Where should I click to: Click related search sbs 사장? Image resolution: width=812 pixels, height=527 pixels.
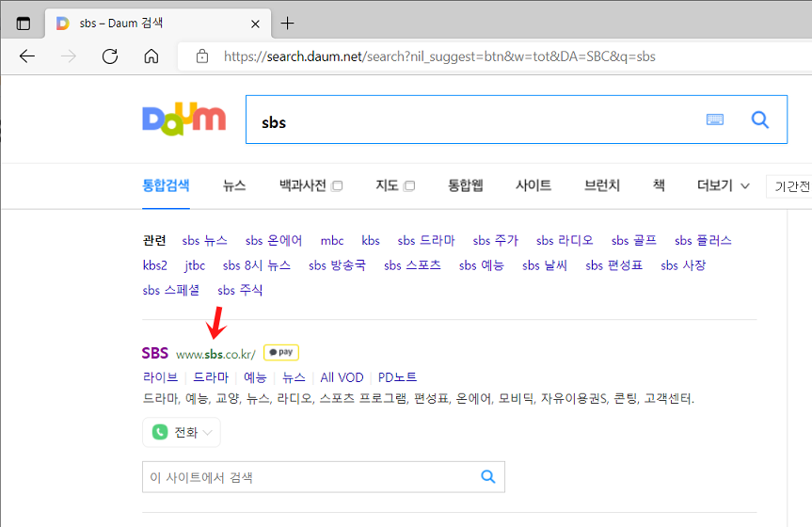(684, 265)
